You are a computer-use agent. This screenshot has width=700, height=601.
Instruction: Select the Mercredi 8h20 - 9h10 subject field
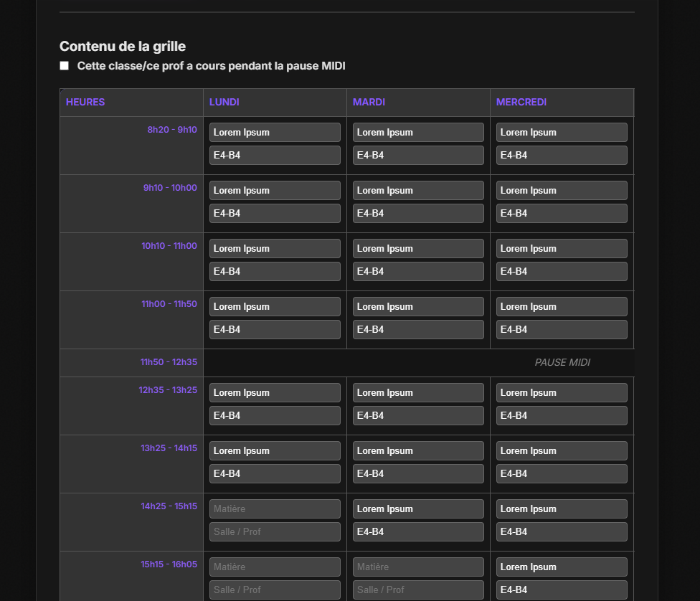(x=562, y=133)
